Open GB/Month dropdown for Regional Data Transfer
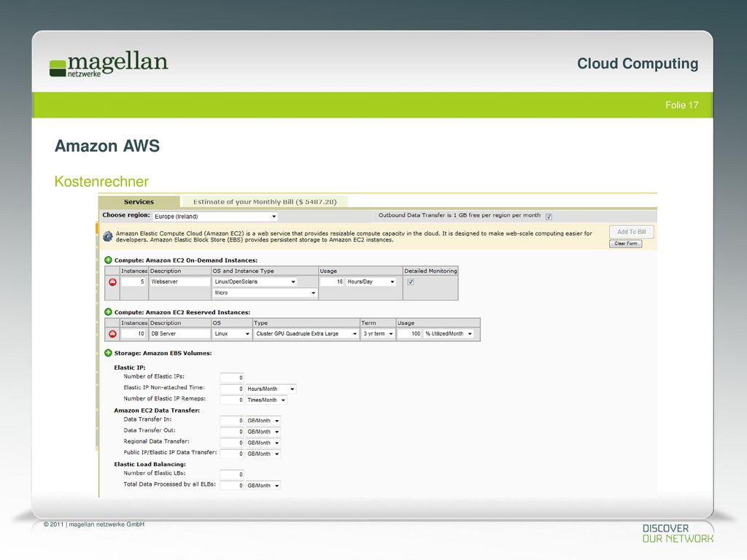Screen dimensions: 747x560 tap(263, 443)
